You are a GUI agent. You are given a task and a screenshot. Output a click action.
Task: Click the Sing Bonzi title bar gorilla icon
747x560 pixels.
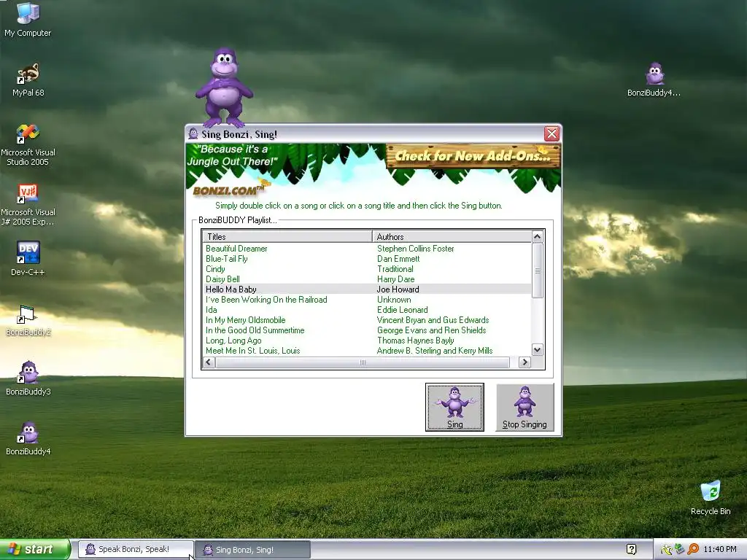tap(193, 134)
